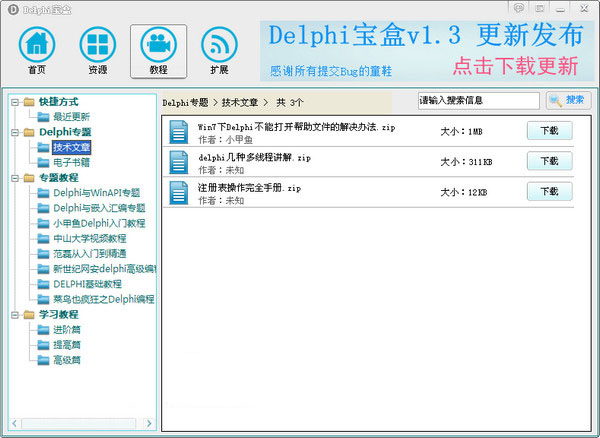The height and width of the screenshot is (438, 600).
Task: Click the feedback chat icon in title bar
Action: point(519,8)
